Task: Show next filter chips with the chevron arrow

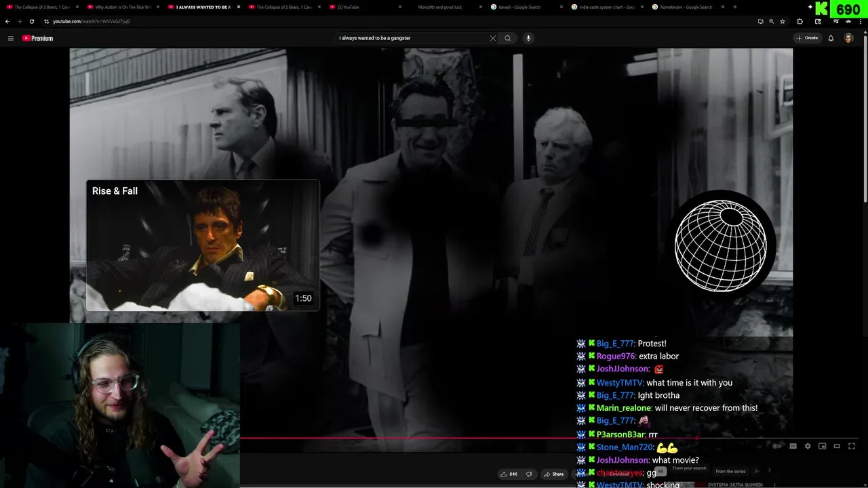Action: pyautogui.click(x=770, y=470)
